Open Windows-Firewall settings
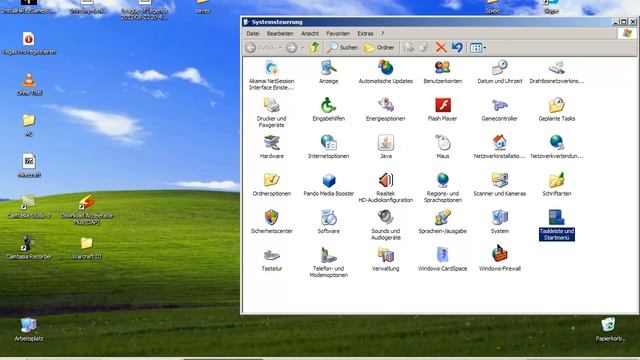The width and height of the screenshot is (640, 360). [500, 260]
